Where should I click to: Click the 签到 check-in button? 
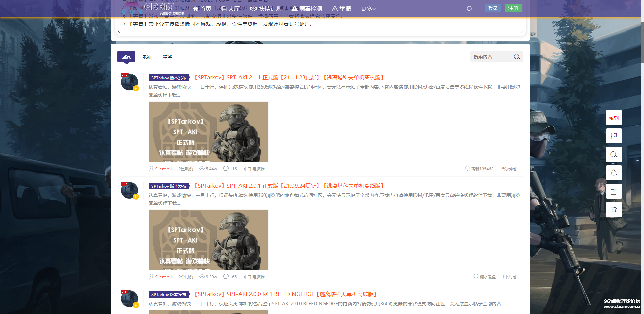click(x=614, y=118)
